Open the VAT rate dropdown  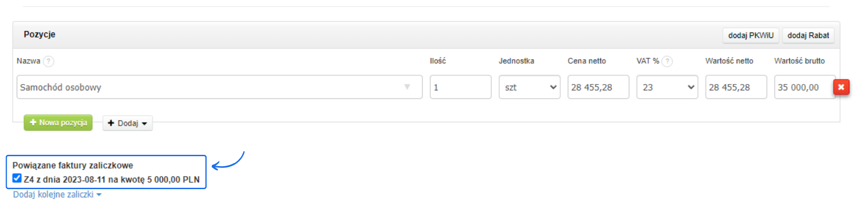pos(667,87)
